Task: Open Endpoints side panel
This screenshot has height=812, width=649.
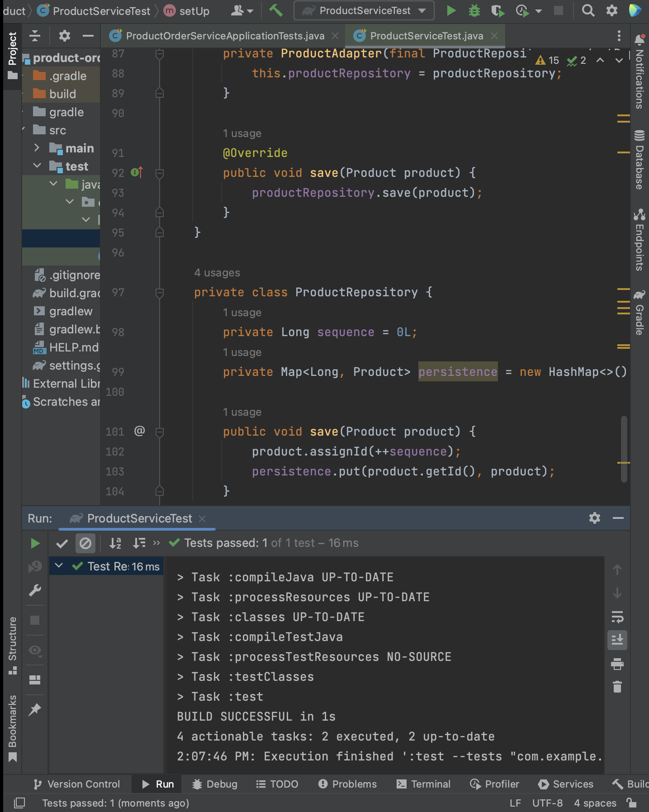Action: point(640,240)
